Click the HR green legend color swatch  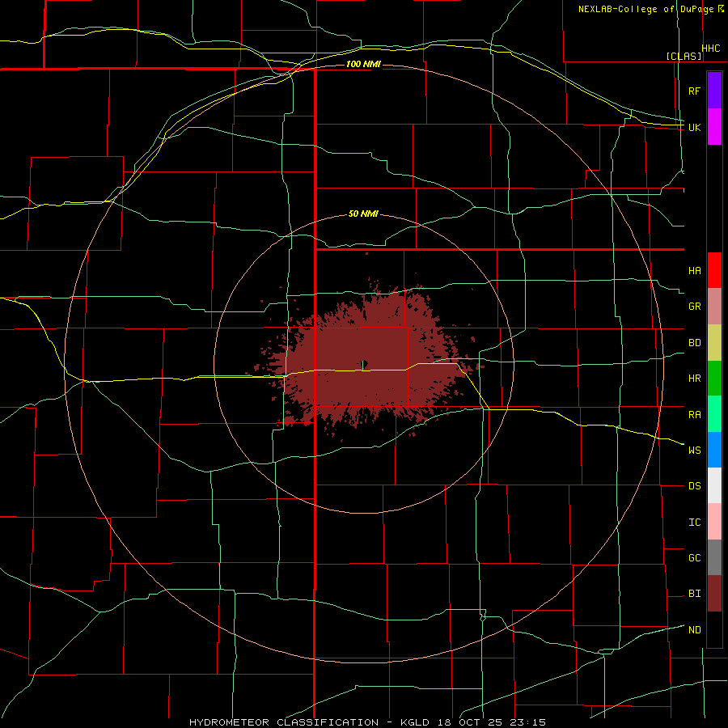point(714,379)
